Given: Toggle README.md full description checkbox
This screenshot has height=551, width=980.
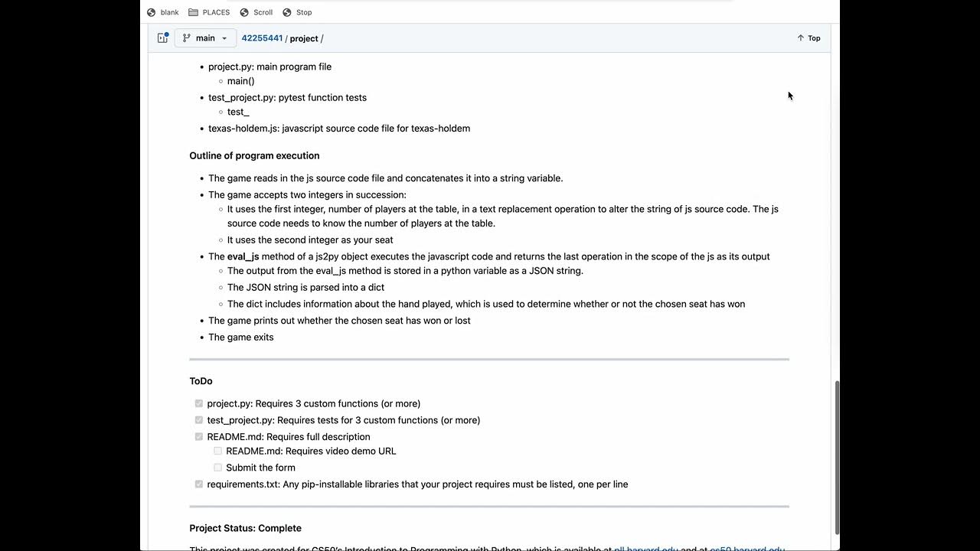Looking at the screenshot, I should pos(199,437).
